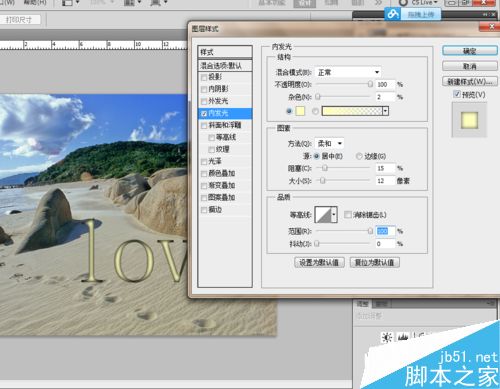Viewport: 500px width, 389px height.
Task: Click the choke value field showing 15
Action: coord(385,168)
